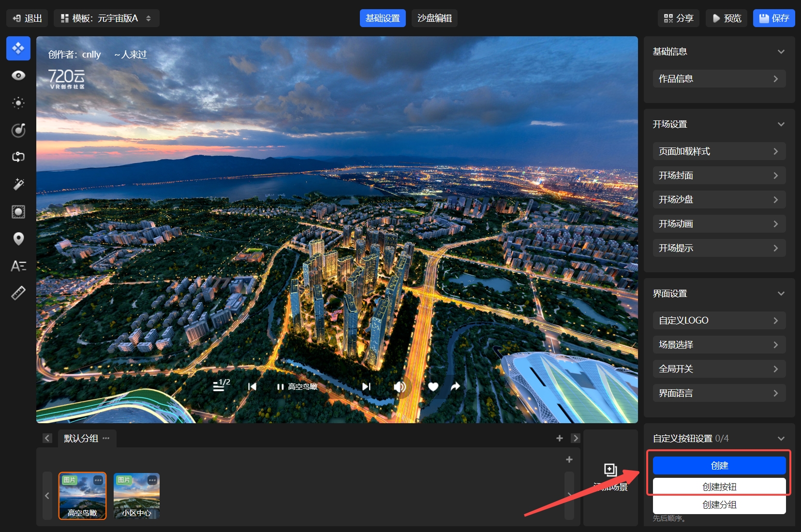This screenshot has height=532, width=801.
Task: Click the heart like icon in the panorama
Action: [433, 386]
